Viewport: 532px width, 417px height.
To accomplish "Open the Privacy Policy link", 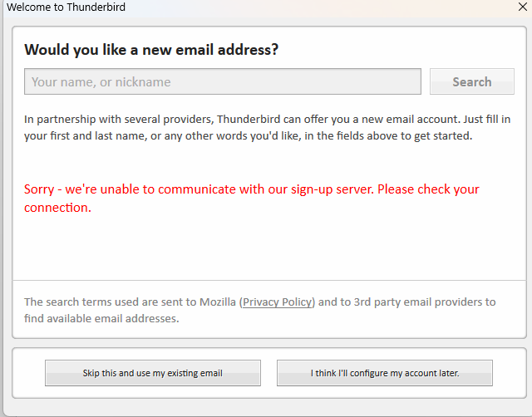I will tap(278, 302).
